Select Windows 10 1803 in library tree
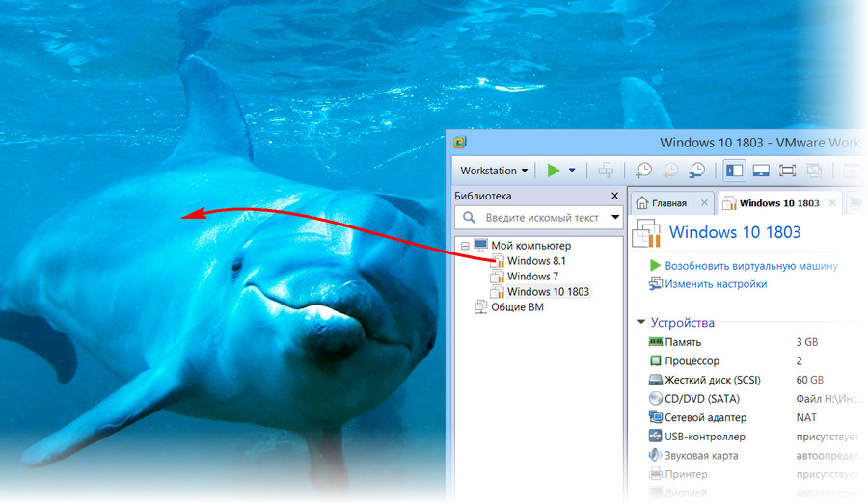The image size is (868, 504). click(x=548, y=292)
